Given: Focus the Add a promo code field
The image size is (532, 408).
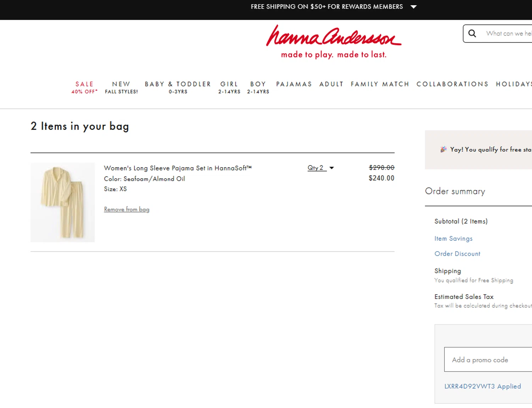Looking at the screenshot, I should (488, 359).
